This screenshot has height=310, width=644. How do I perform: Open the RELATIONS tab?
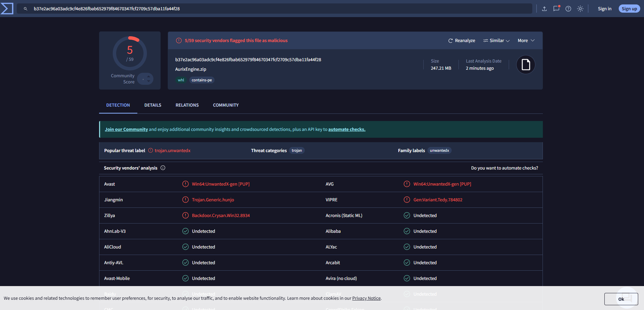(x=187, y=105)
